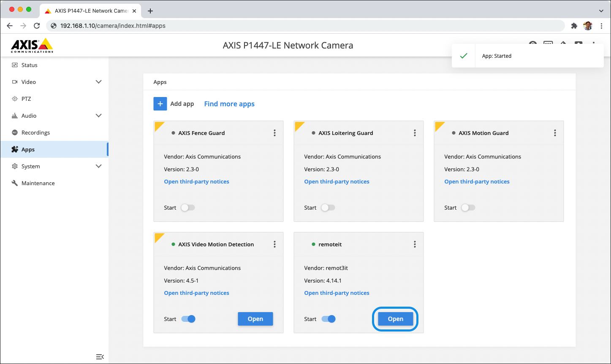Click the browser forward arrow
The height and width of the screenshot is (364, 611).
click(x=23, y=26)
